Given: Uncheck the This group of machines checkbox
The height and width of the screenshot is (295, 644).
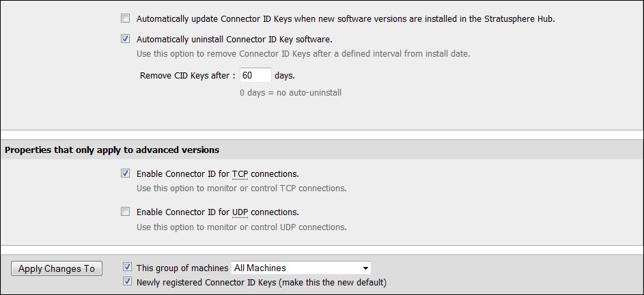Looking at the screenshot, I should pos(127,267).
